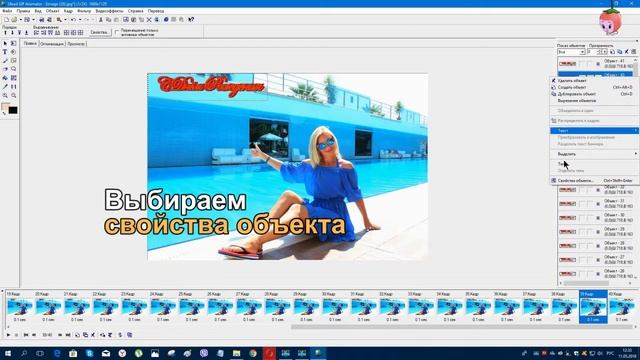
Task: Select the Zoom In magnifier tool
Action: (5, 95)
